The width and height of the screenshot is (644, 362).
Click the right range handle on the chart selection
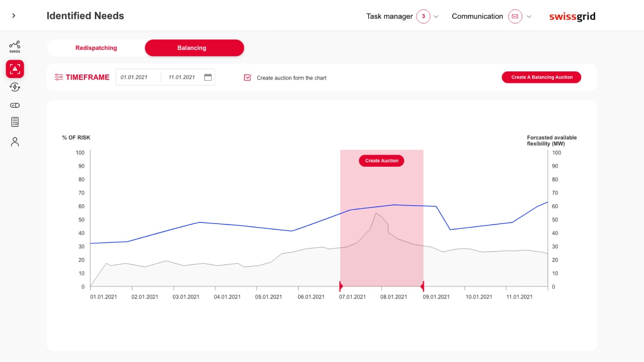click(x=423, y=286)
